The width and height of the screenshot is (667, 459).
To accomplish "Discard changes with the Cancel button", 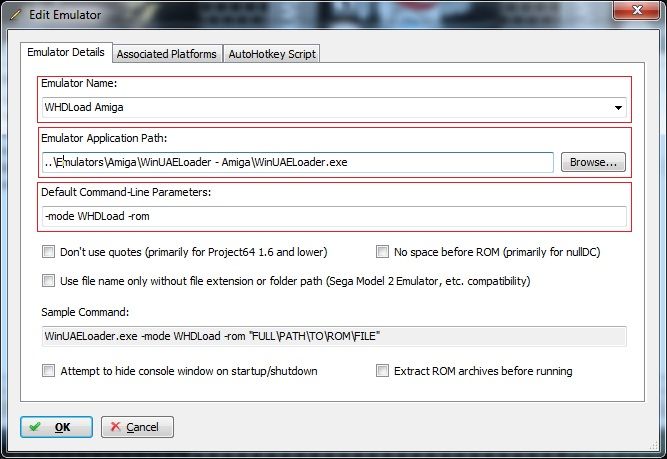I will coord(137,427).
